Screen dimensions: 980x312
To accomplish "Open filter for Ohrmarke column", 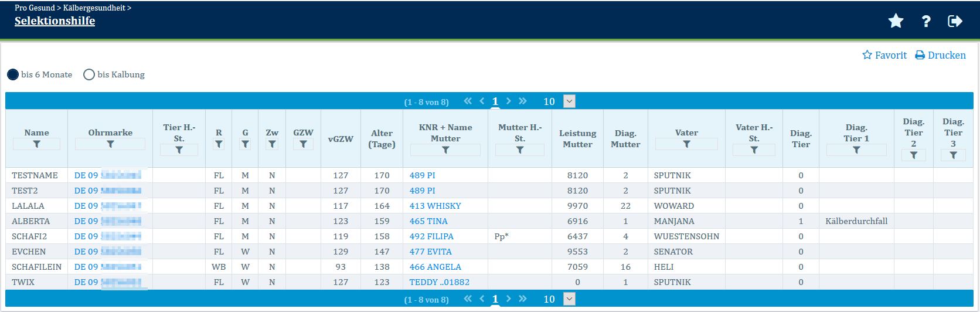I will tap(110, 144).
